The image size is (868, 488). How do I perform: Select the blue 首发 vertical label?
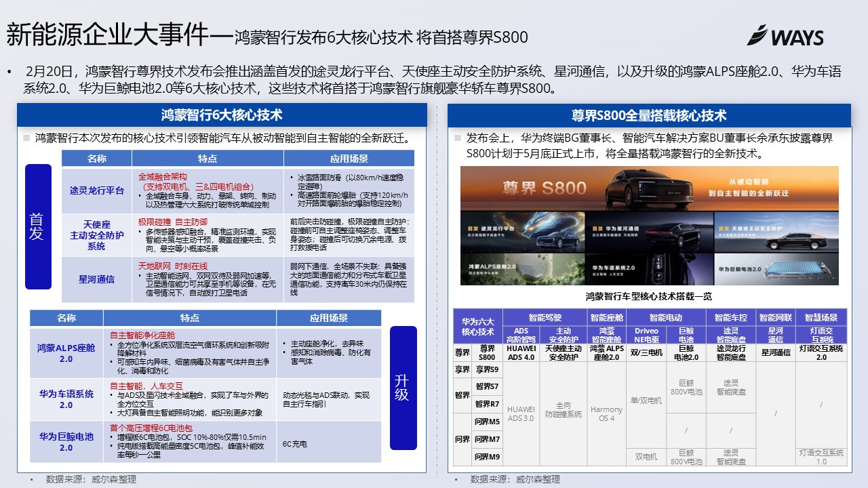(38, 226)
